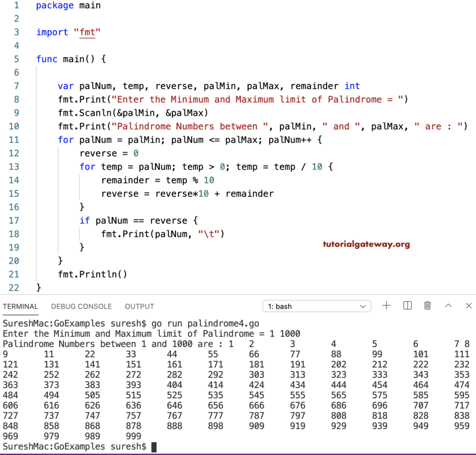This screenshot has height=455, width=476.
Task: Maximize the panel with the chevron icon
Action: pos(447,306)
